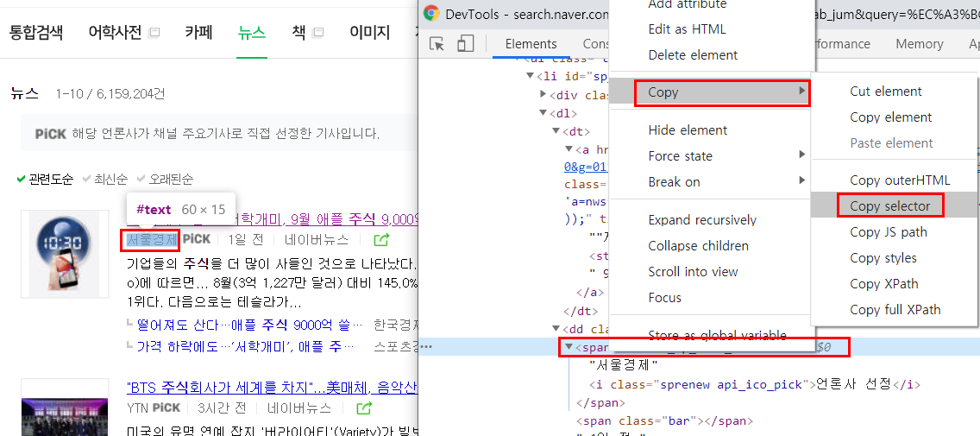Screen dimensions: 980x436
Task: Select the span class="bar" node
Action: click(x=664, y=421)
